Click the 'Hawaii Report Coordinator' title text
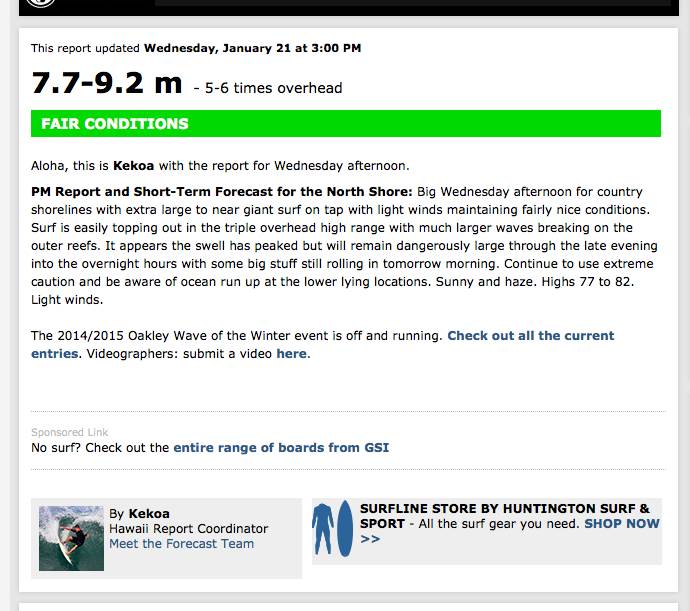Screen dimensions: 690x611 click(x=188, y=528)
